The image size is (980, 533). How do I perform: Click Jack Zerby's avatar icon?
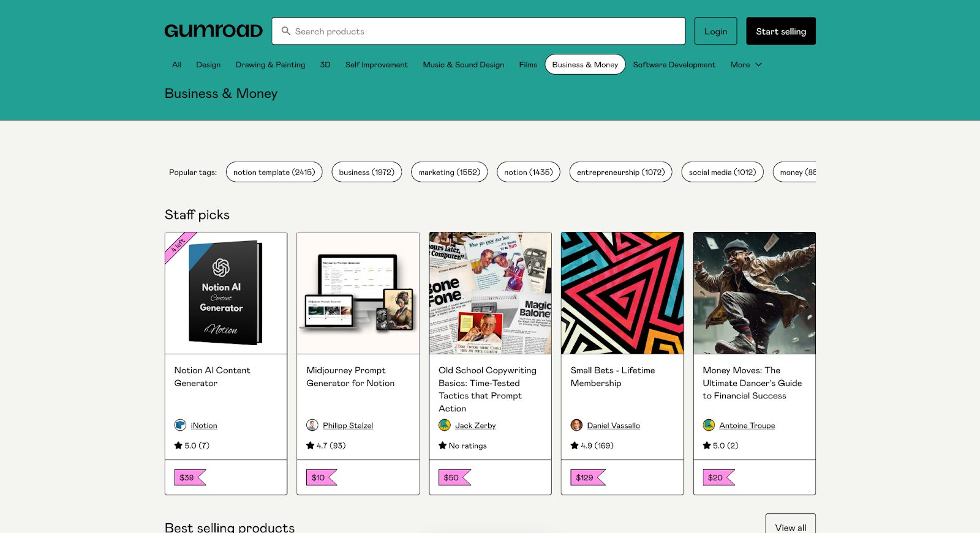click(x=445, y=425)
